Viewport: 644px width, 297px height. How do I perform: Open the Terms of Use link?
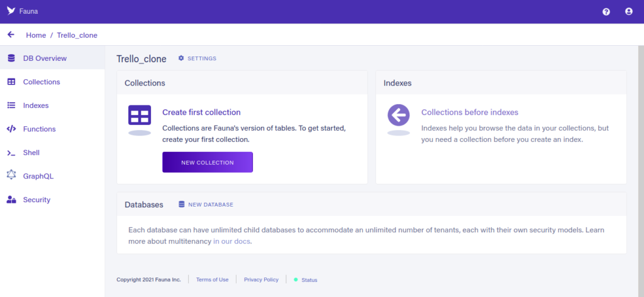click(x=213, y=280)
